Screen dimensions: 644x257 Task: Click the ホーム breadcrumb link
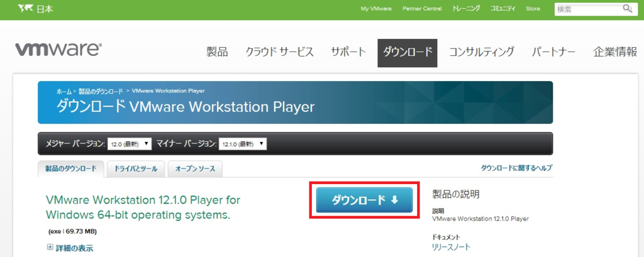click(x=64, y=91)
